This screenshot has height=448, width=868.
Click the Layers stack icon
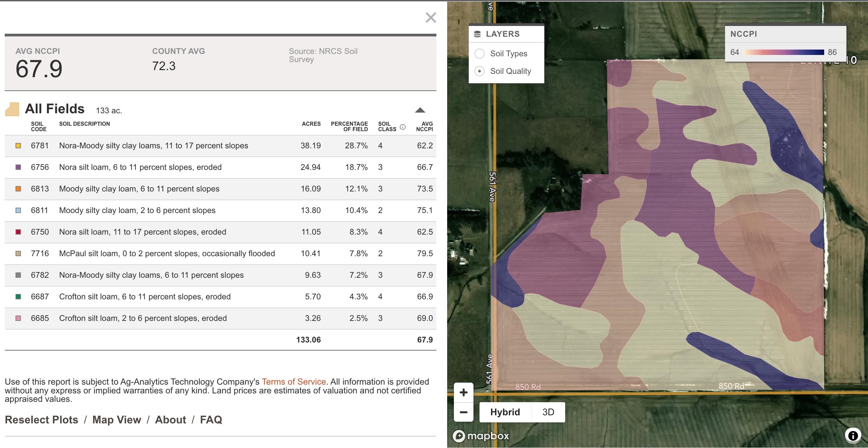point(477,34)
